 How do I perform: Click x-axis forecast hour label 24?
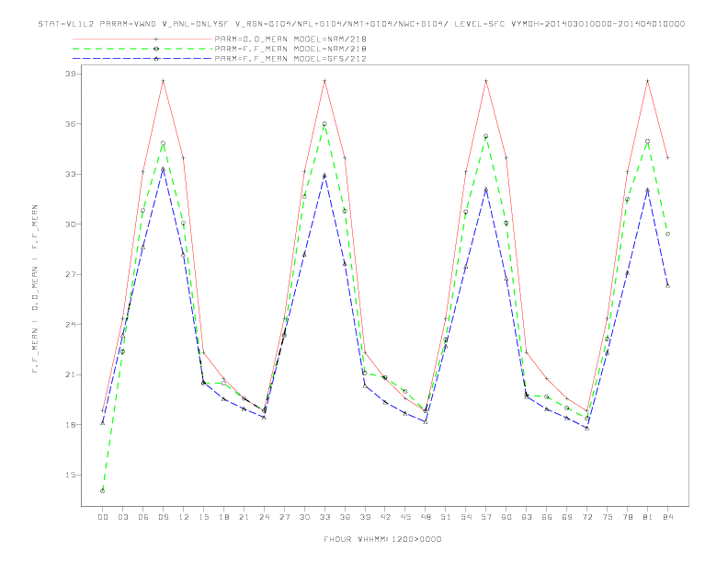tap(264, 517)
